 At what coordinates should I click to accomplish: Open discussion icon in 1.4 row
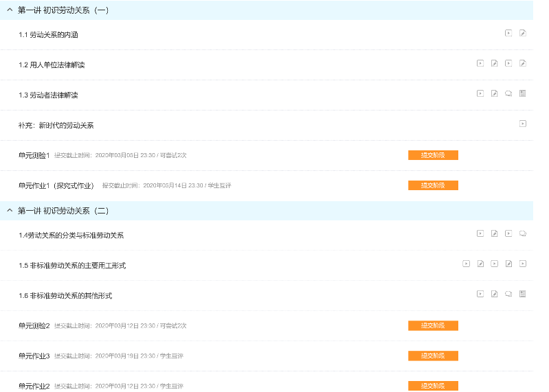(523, 233)
